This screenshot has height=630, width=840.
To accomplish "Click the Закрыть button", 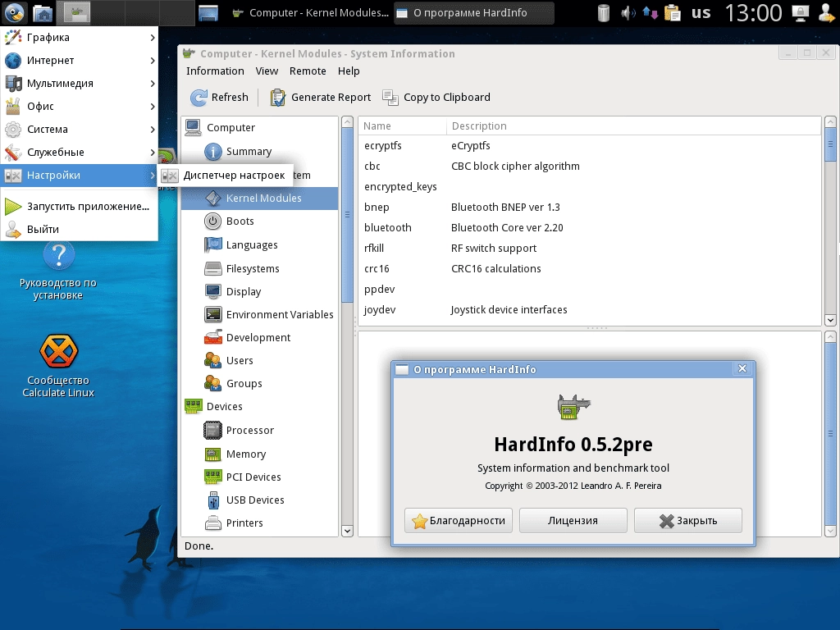I will click(688, 521).
